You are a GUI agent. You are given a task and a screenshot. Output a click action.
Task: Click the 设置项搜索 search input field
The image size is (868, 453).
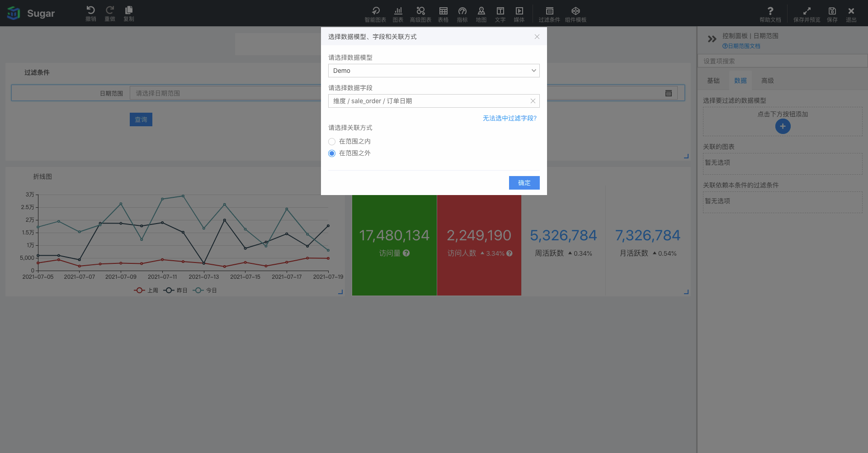(782, 61)
